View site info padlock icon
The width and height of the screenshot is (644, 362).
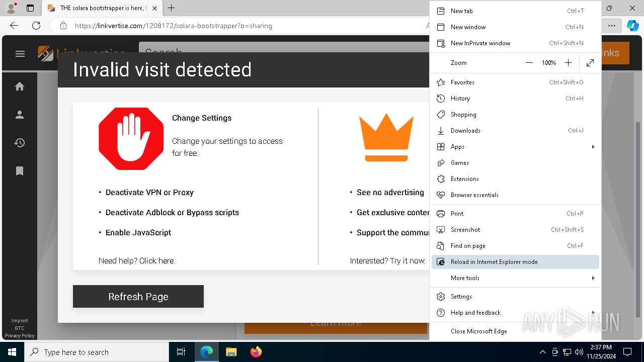click(x=63, y=26)
